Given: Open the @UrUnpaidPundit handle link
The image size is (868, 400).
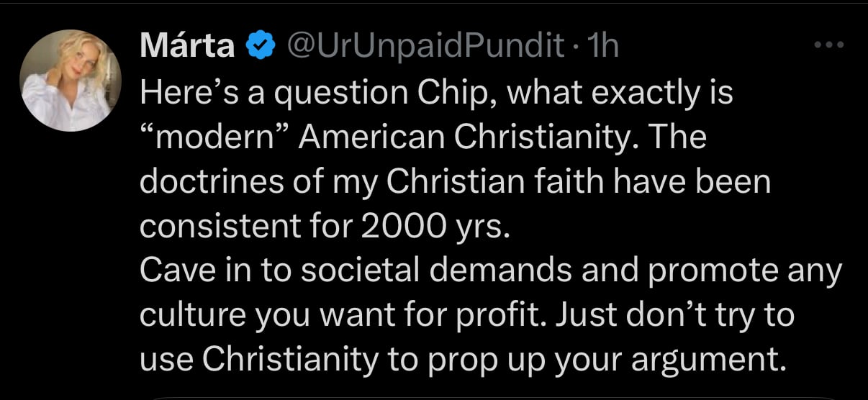Looking at the screenshot, I should click(425, 47).
